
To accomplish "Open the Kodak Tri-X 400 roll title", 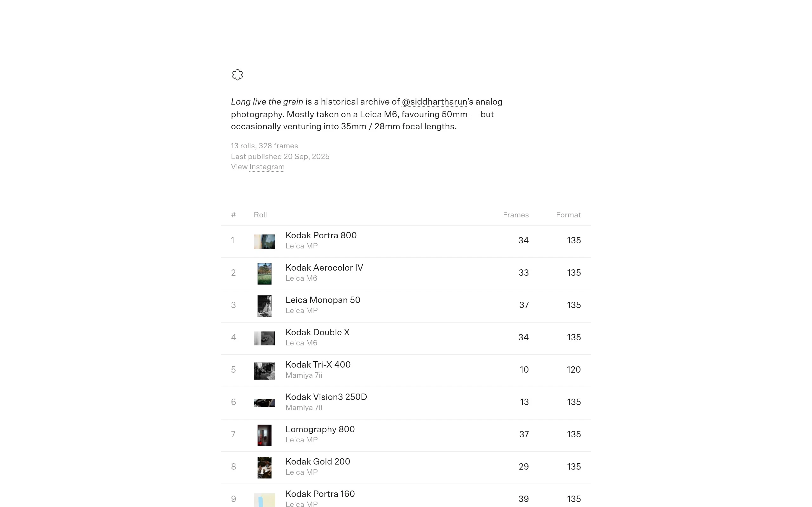I will 318,364.
